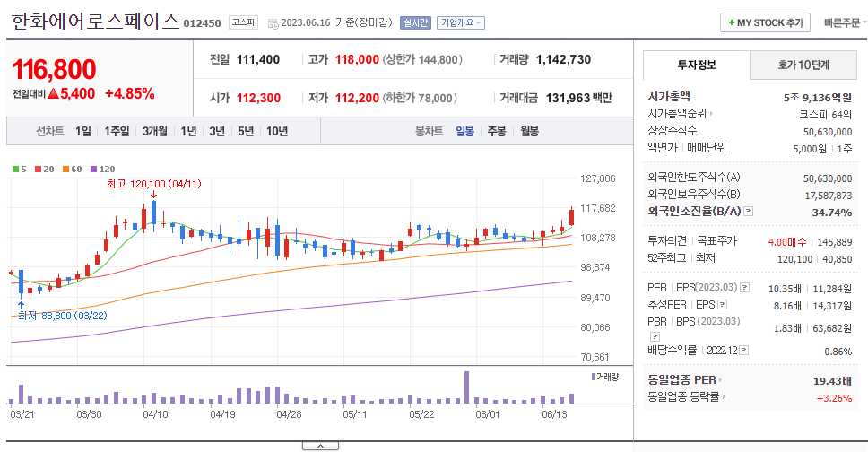Click the 고가 value 118,000
The height and width of the screenshot is (452, 868).
(x=357, y=59)
